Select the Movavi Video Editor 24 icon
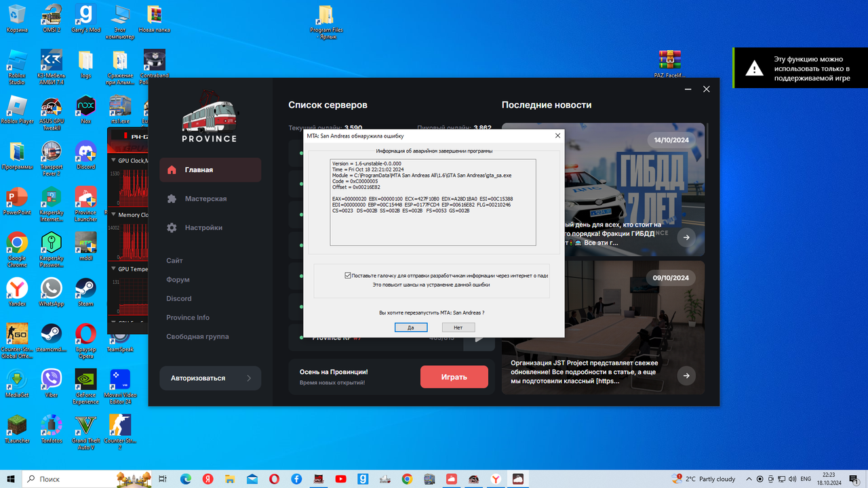Screen dimensions: 868x488 (x=120, y=386)
